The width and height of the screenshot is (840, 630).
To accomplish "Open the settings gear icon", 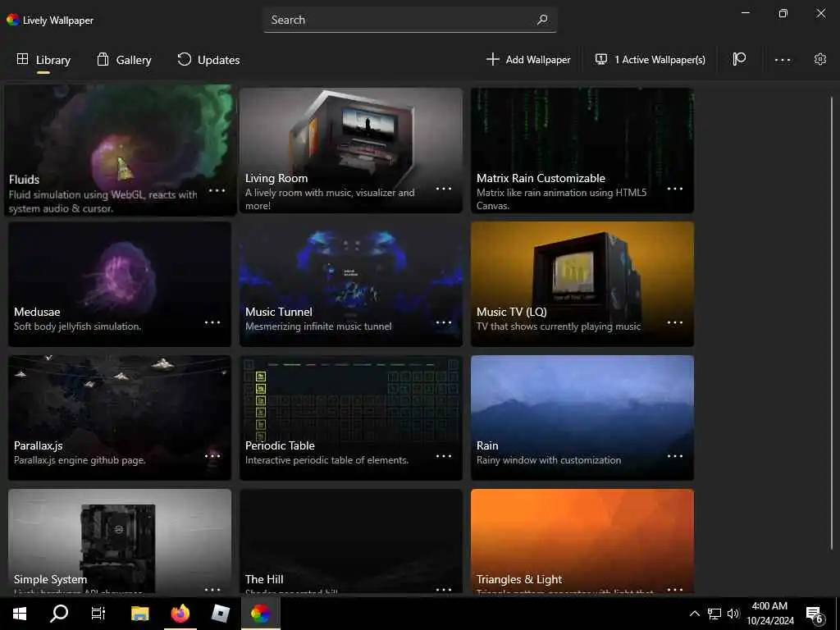I will pos(819,59).
